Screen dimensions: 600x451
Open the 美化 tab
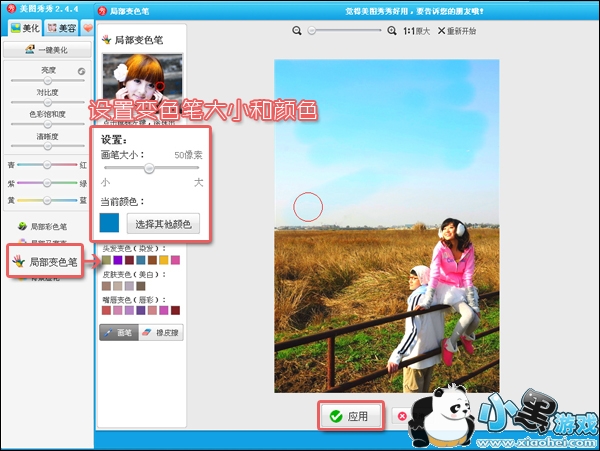pos(25,28)
